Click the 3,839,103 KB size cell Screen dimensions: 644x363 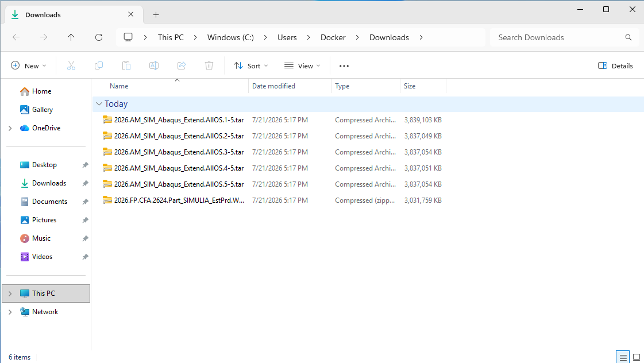pos(423,120)
